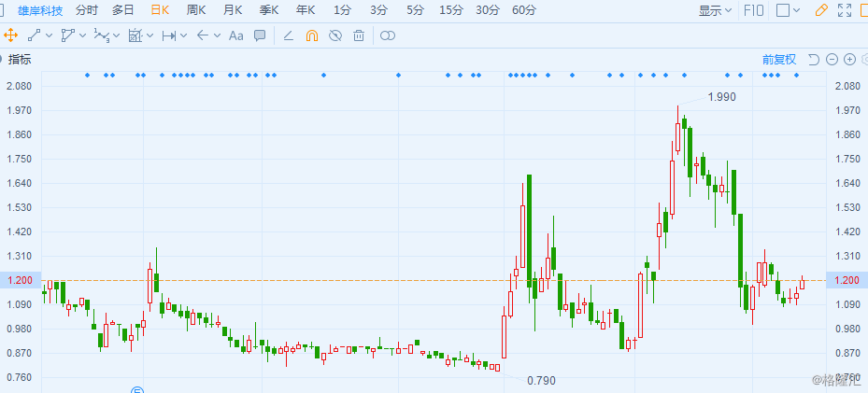Image resolution: width=868 pixels, height=393 pixels.
Task: Switch to 周K weekly chart tab
Action: [x=196, y=11]
